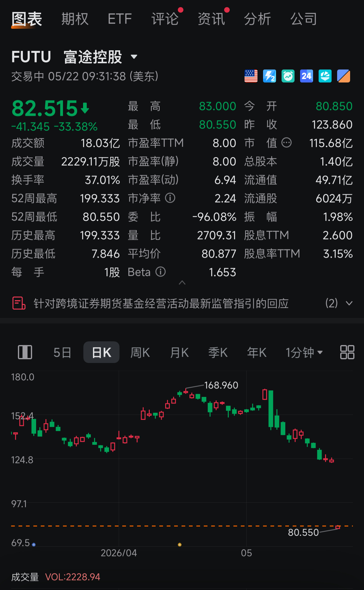364x590 pixels.
Task: Open the red announcement document icon
Action: (19, 303)
